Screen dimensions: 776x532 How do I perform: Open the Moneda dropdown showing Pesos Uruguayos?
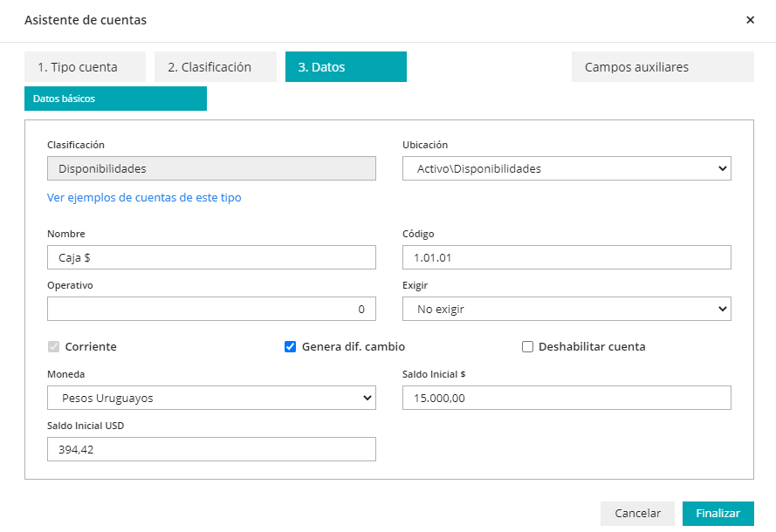coord(211,398)
